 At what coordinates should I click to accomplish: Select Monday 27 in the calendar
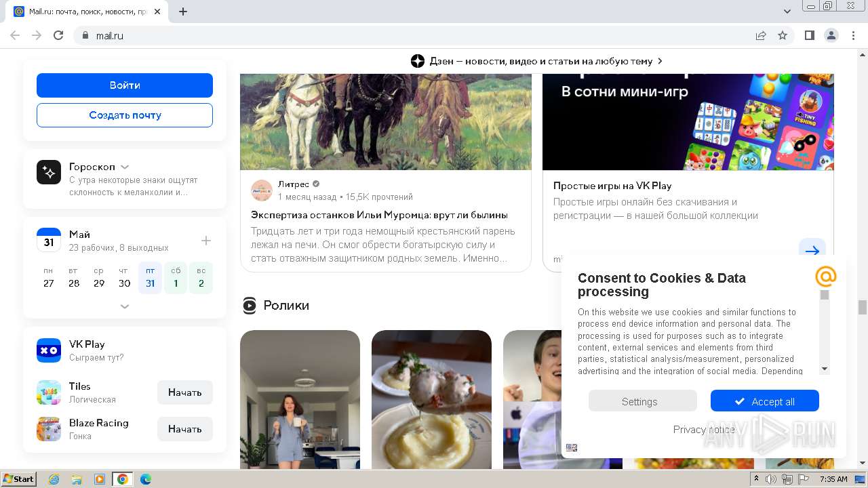pyautogui.click(x=48, y=277)
